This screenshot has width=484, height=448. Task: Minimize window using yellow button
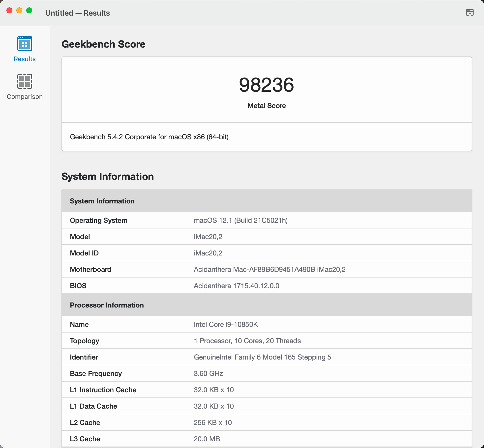(19, 10)
